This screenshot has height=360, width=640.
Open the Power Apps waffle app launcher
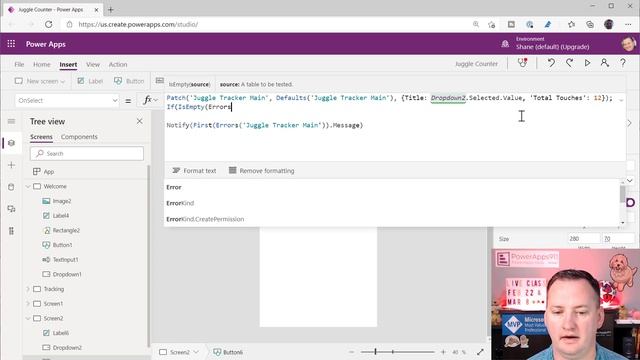[x=11, y=44]
